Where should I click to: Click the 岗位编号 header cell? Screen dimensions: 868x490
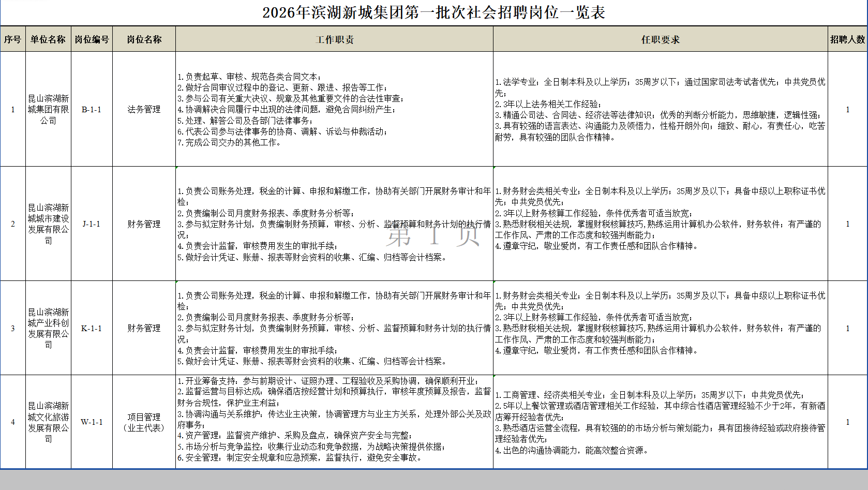[92, 39]
